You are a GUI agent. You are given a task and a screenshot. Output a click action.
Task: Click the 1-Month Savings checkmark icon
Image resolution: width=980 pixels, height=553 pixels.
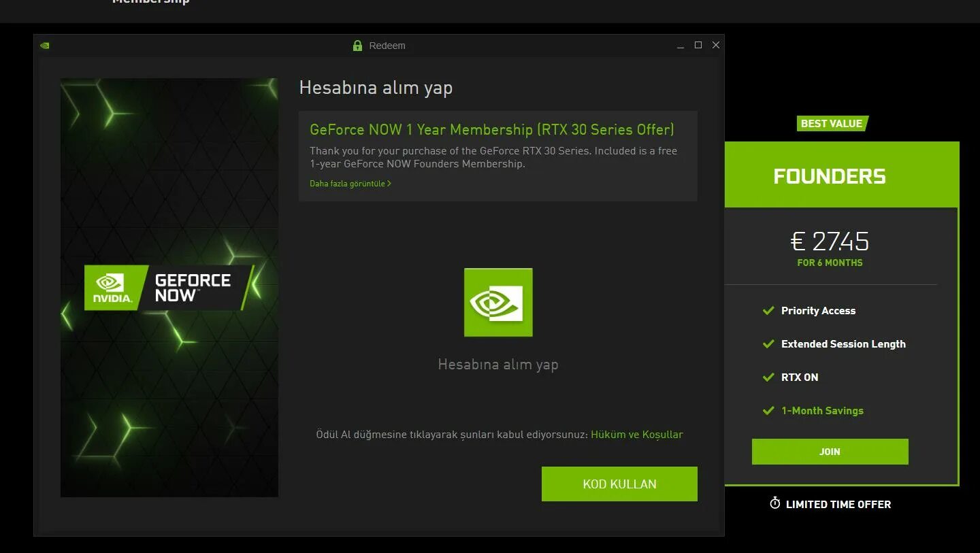click(x=768, y=410)
